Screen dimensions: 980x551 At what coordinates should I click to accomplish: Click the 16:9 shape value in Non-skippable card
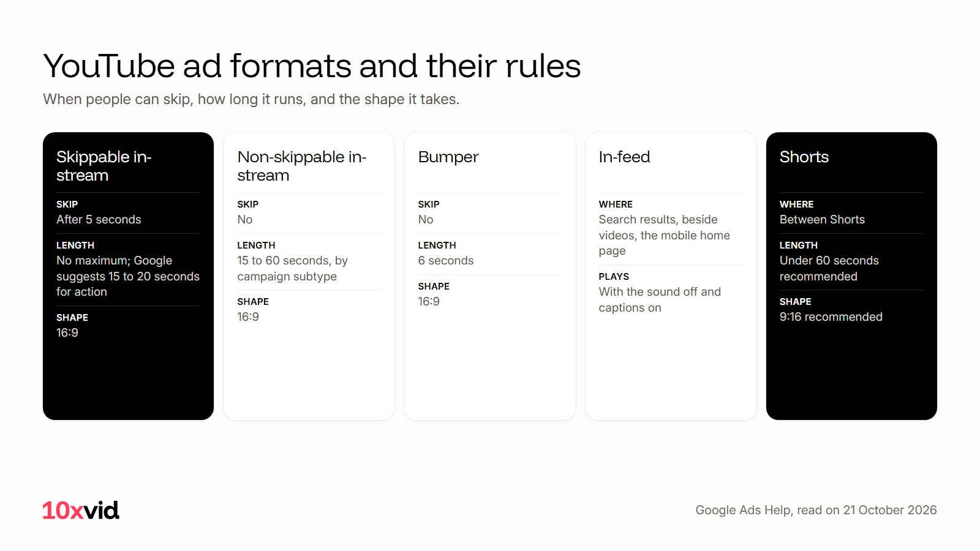[x=248, y=317]
